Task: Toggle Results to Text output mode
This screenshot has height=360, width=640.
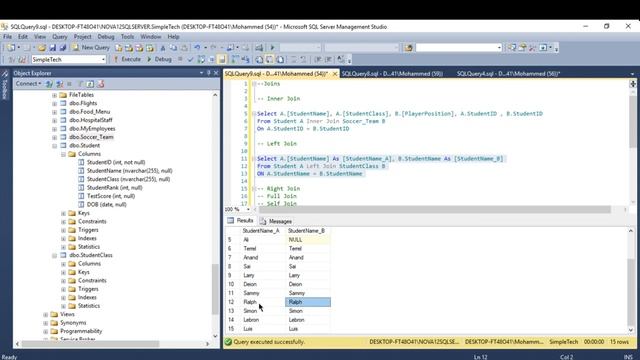Action: 259,60
